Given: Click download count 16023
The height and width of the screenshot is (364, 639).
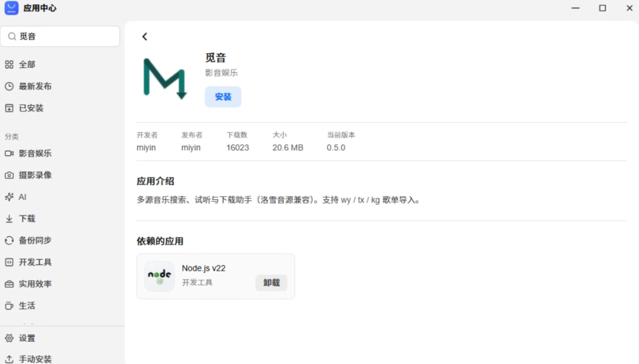Looking at the screenshot, I should [238, 147].
